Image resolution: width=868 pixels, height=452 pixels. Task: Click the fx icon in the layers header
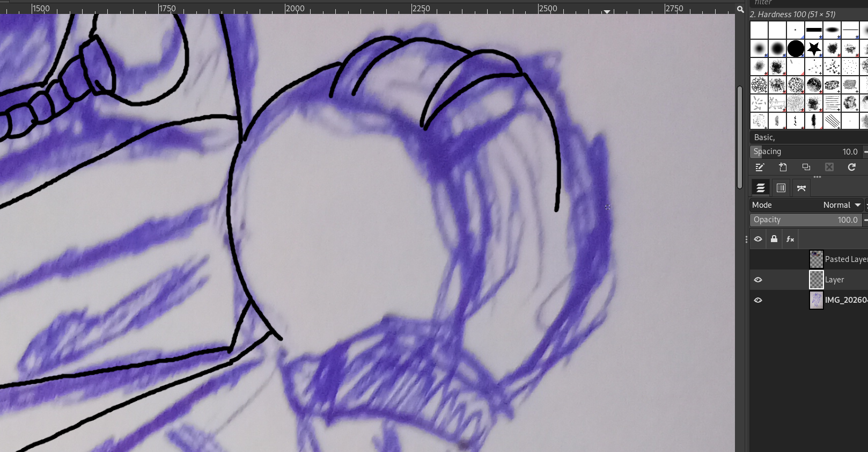click(x=790, y=239)
